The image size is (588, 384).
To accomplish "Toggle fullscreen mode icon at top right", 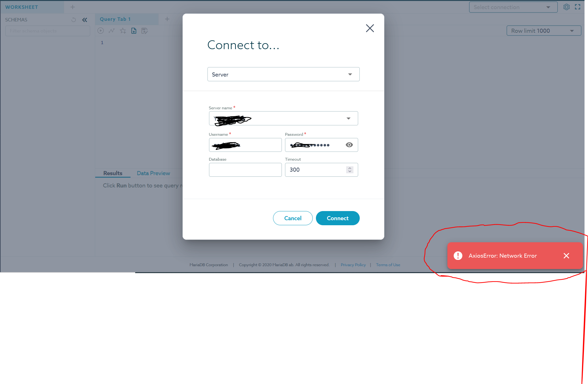I will click(x=578, y=7).
